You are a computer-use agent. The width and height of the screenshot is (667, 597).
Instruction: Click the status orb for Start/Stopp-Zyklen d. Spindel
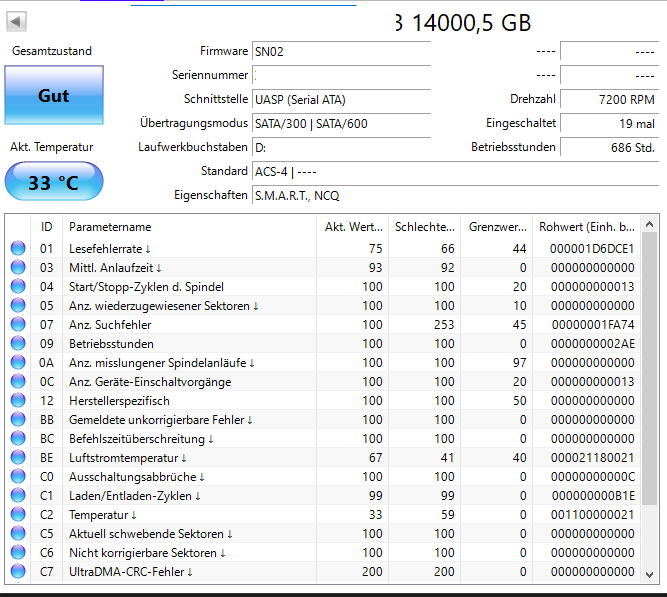[18, 286]
